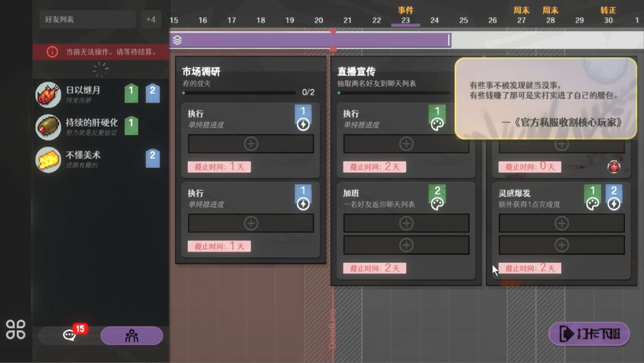The height and width of the screenshot is (363, 644).
Task: Click the +4 button beside 好友列表
Action: click(x=151, y=19)
